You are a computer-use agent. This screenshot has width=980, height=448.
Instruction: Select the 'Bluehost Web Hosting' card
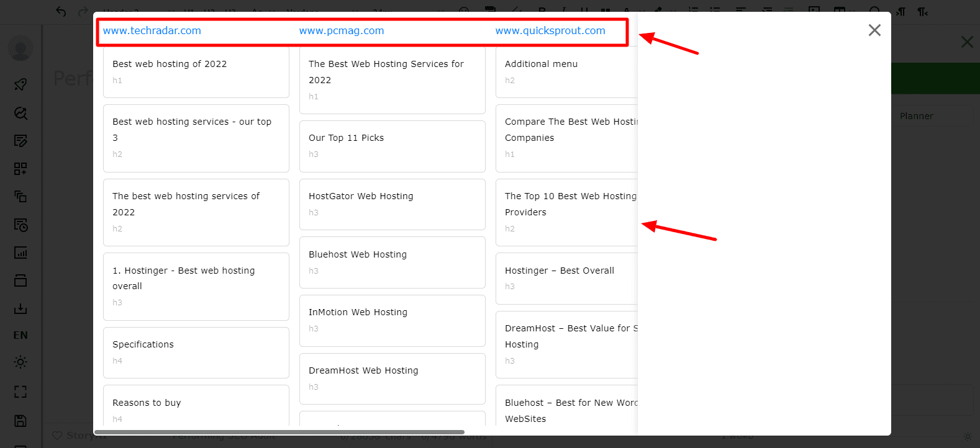(x=392, y=262)
